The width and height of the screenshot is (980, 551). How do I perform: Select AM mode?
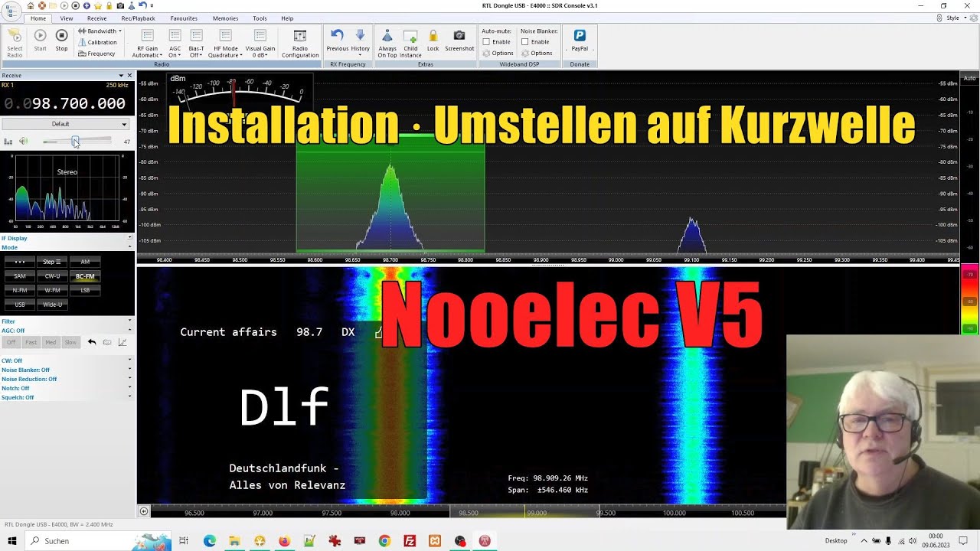click(85, 262)
